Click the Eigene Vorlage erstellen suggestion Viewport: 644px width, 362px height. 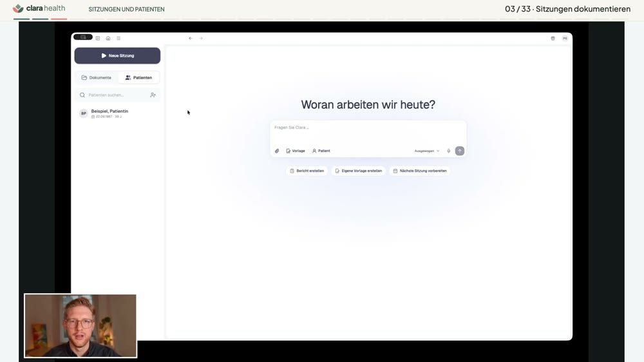[x=359, y=171]
